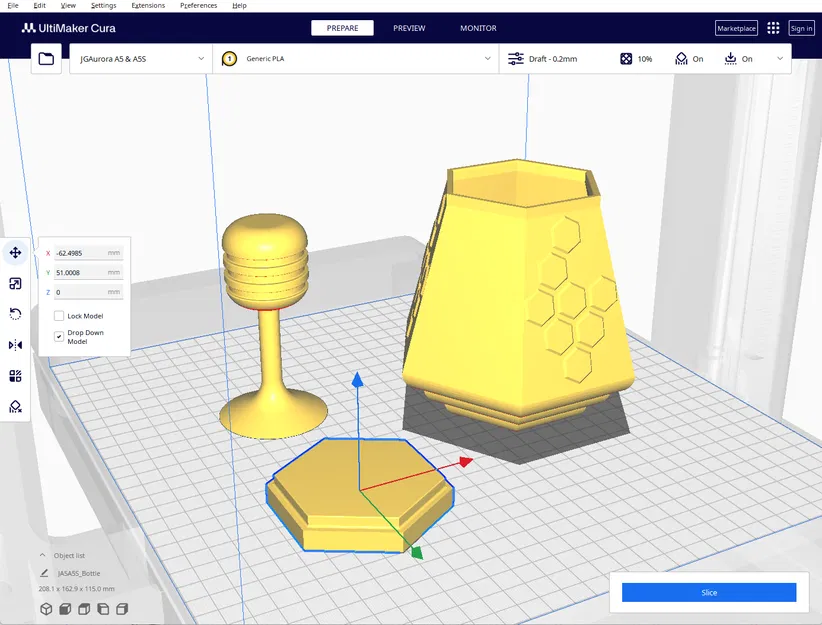Screen dimensions: 822x625
Task: Open the Marketplace button
Action: 736,28
